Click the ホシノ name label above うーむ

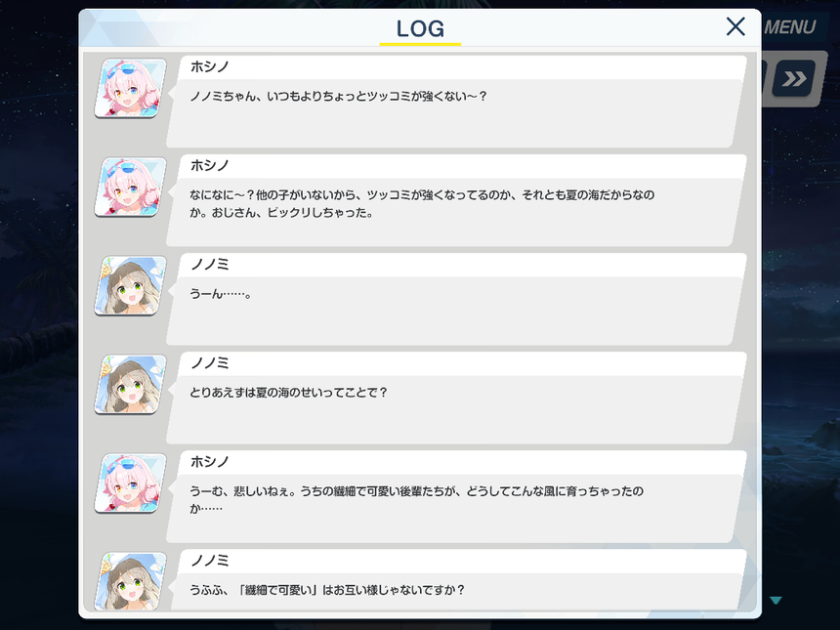click(209, 462)
